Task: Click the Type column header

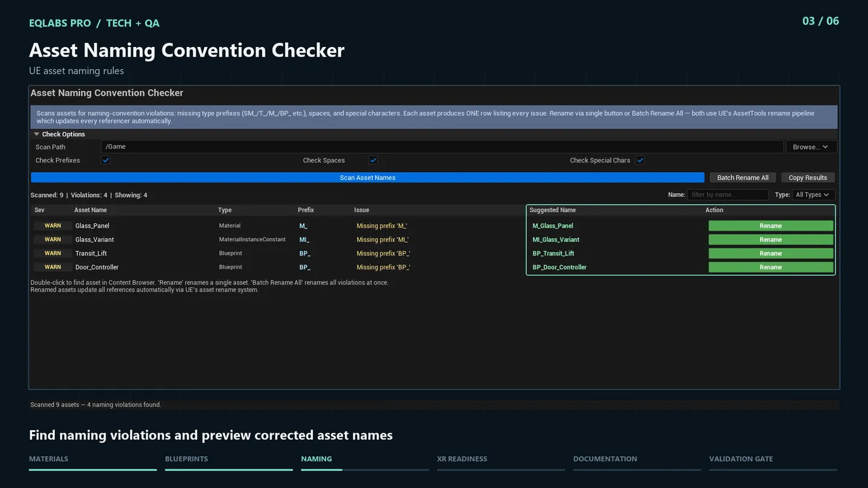Action: tap(225, 210)
